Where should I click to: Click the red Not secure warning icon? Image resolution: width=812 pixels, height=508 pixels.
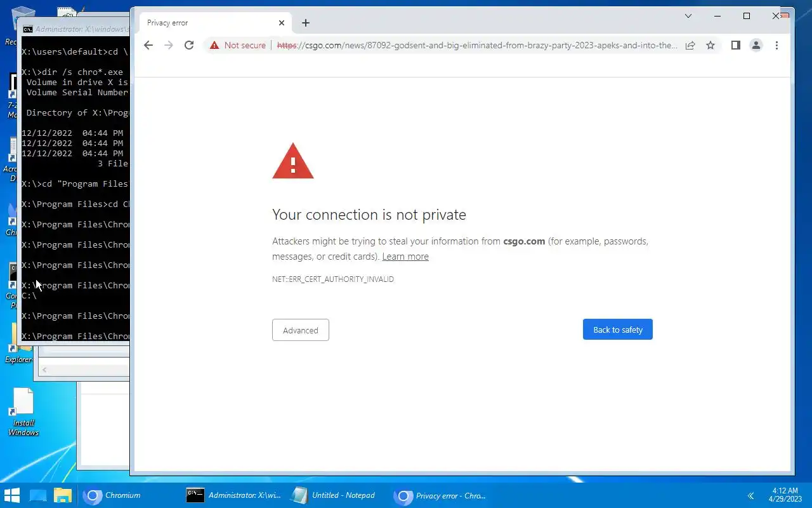(x=214, y=45)
